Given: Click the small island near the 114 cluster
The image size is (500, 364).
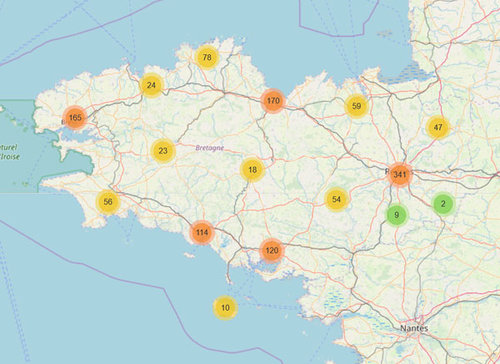Looking at the screenshot, I should (189, 255).
